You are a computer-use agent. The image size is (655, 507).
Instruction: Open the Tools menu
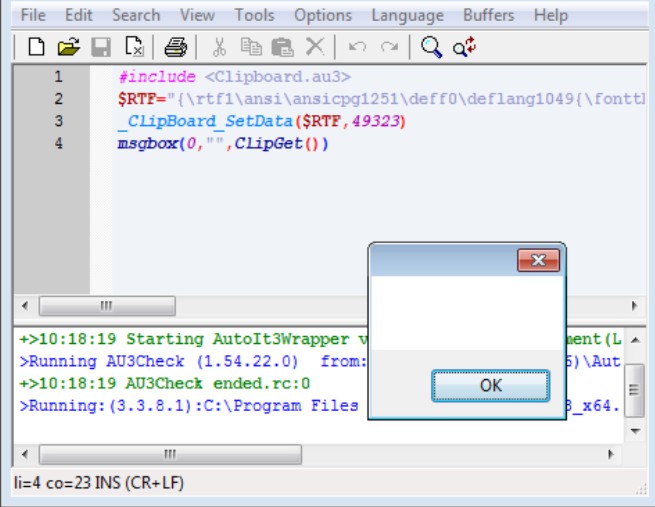pos(254,15)
